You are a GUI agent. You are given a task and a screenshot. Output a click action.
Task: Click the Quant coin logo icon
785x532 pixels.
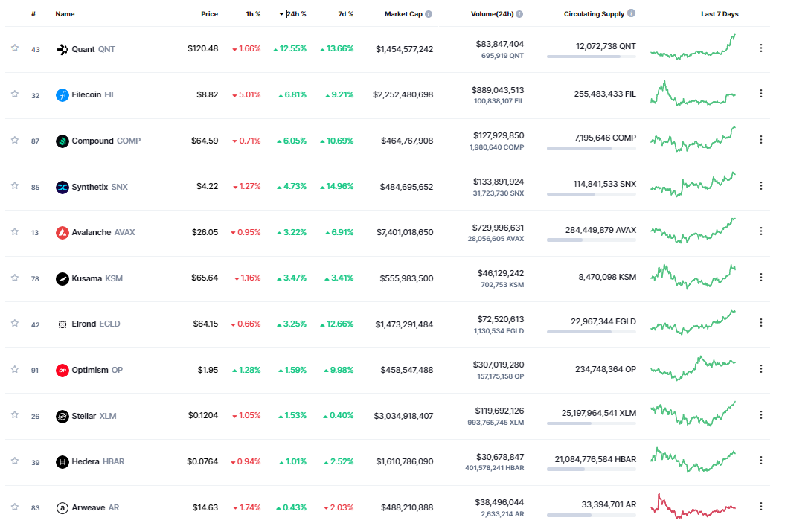pyautogui.click(x=62, y=50)
